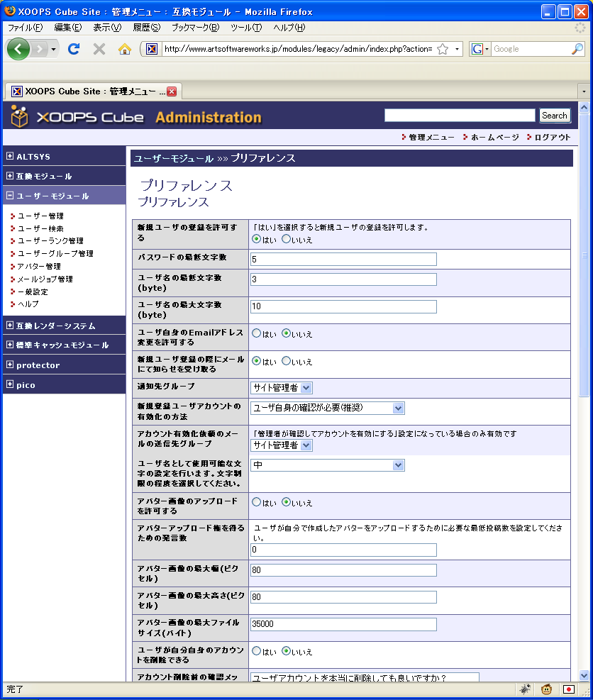Select いいえ for allowing Email address change
The width and height of the screenshot is (593, 700).
pos(287,333)
